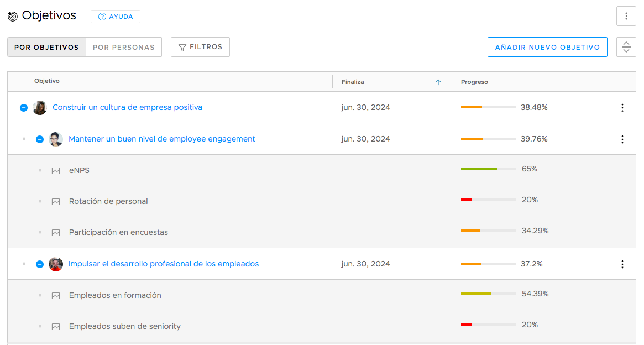This screenshot has height=345, width=644.
Task: Collapse Mantener un buen nivel de employee engagement
Action: [40, 139]
